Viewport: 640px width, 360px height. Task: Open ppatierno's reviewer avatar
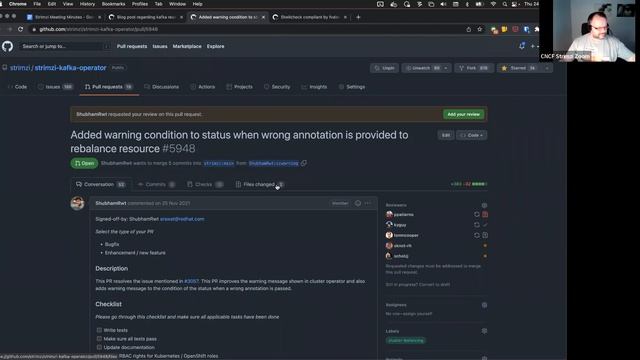click(x=389, y=214)
